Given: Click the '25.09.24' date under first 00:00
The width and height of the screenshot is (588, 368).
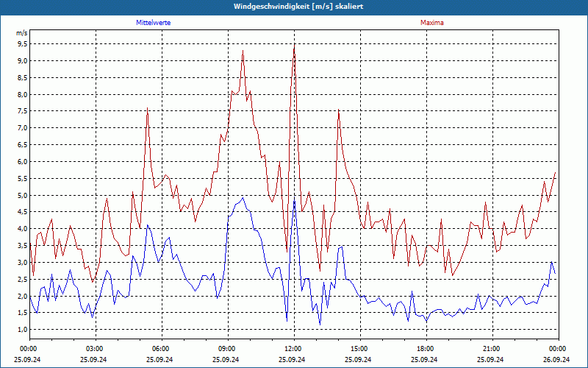Looking at the screenshot, I should pos(27,359).
